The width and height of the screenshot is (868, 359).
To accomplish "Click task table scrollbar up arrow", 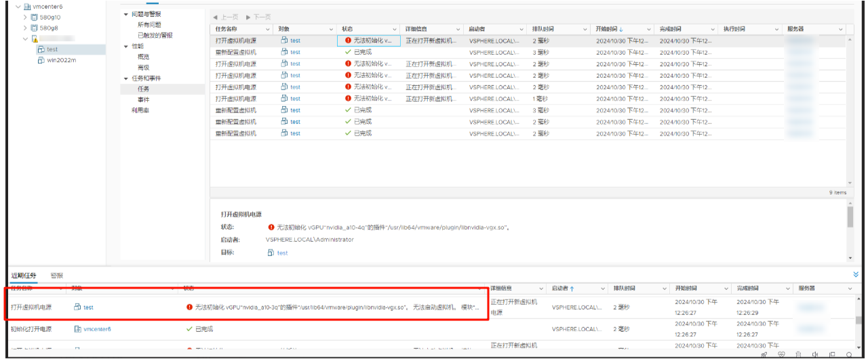I will coord(850,39).
